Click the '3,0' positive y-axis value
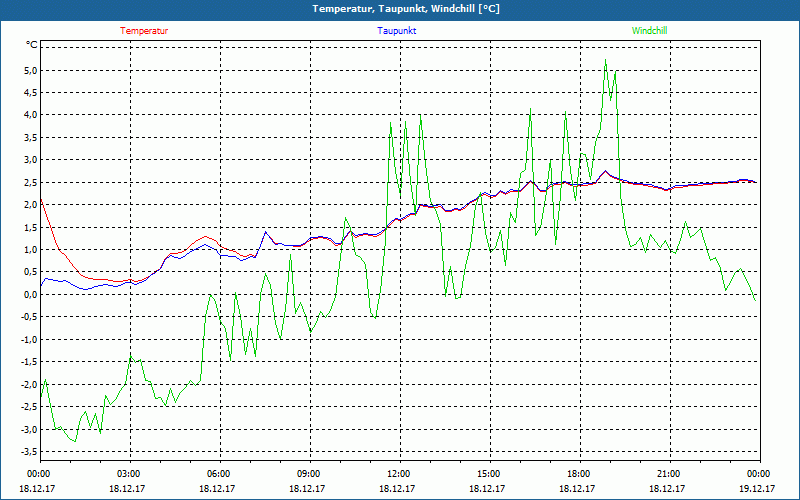This screenshot has height=500, width=800. coord(31,160)
